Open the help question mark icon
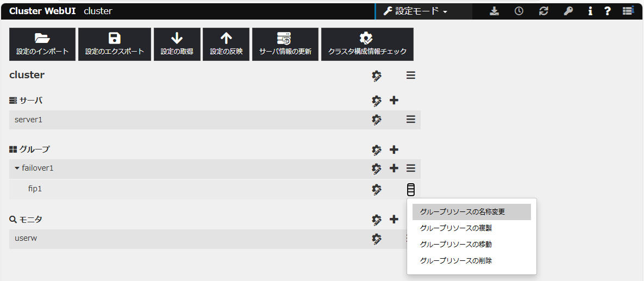The height and width of the screenshot is (281, 644). pos(608,11)
